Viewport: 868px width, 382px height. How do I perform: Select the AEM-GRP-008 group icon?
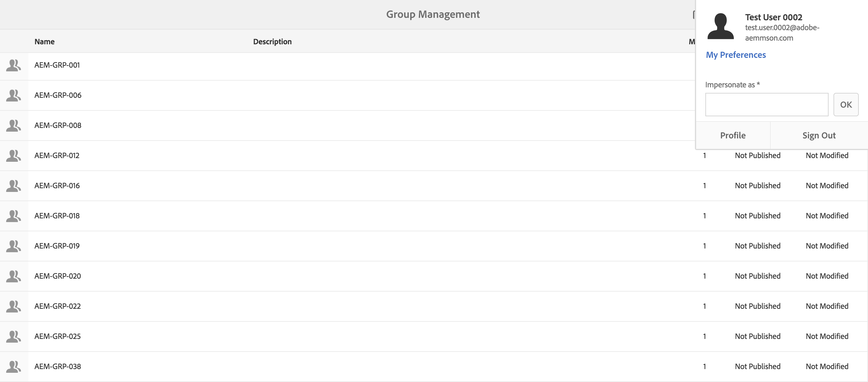[x=14, y=125]
